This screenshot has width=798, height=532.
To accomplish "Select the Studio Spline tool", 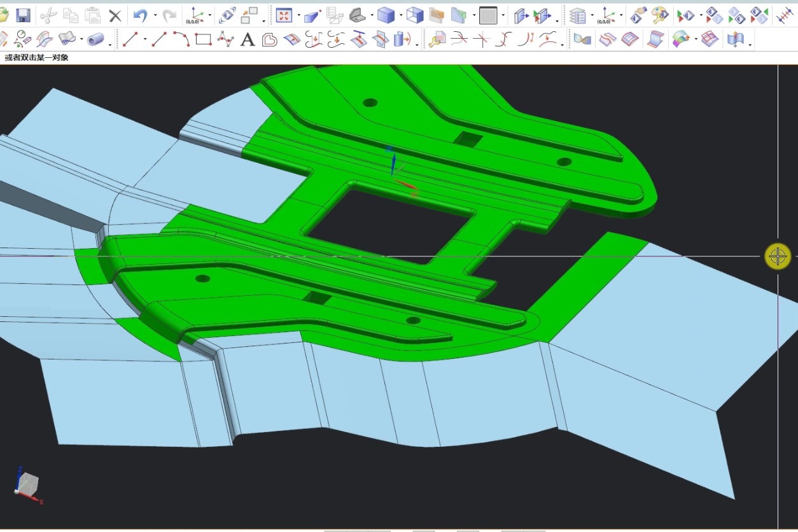I will click(x=225, y=39).
